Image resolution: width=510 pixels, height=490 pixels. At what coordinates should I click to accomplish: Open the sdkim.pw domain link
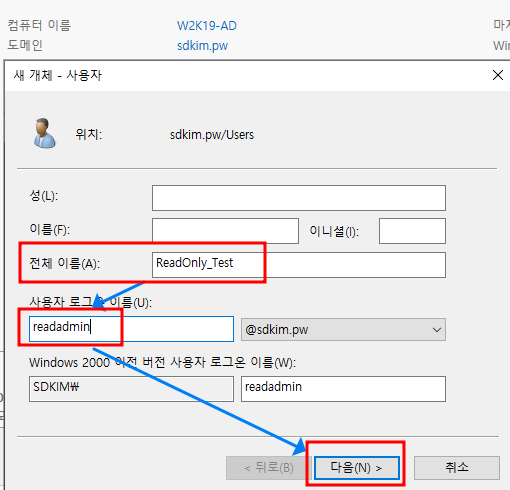202,46
